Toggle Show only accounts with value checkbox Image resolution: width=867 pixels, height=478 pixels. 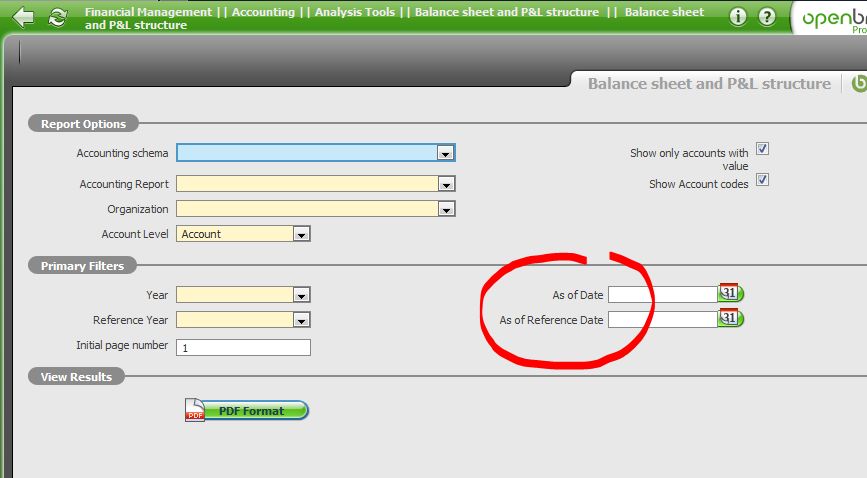pyautogui.click(x=762, y=149)
